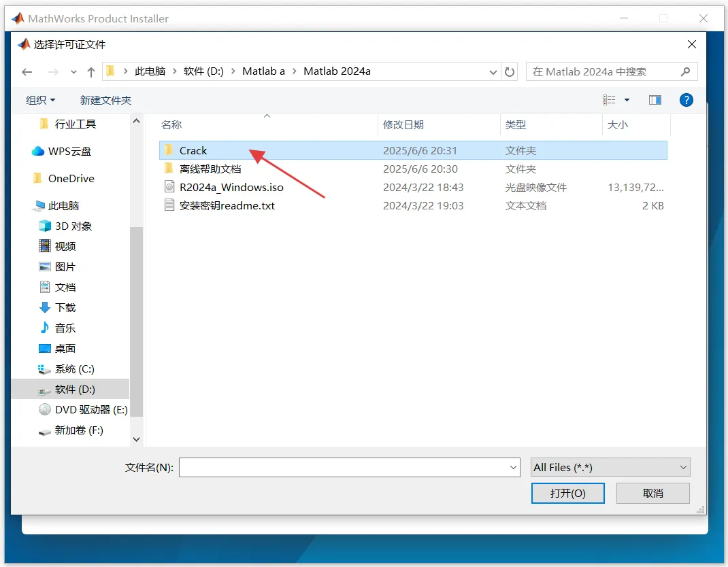
Task: Click 此电脑 in the address breadcrumb
Action: 150,71
